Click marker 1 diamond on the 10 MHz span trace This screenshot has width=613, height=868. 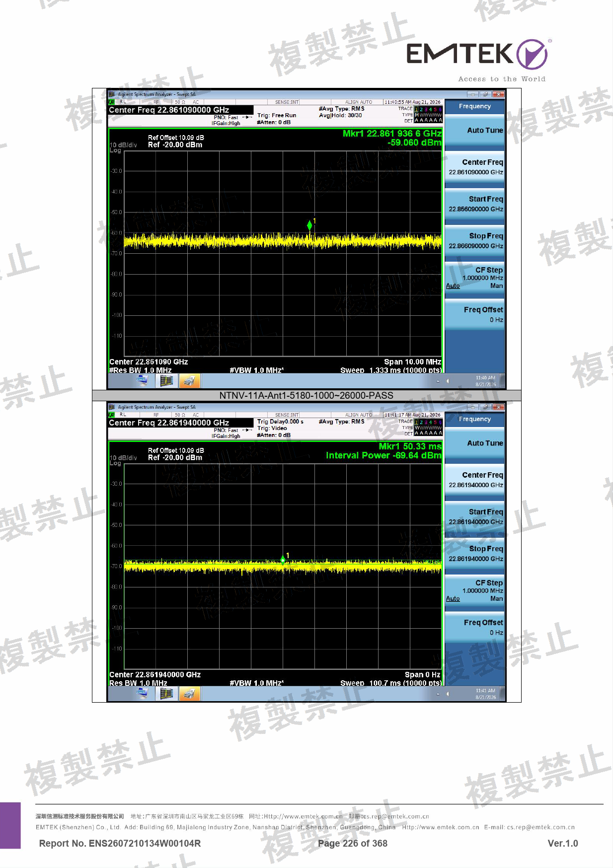point(310,225)
